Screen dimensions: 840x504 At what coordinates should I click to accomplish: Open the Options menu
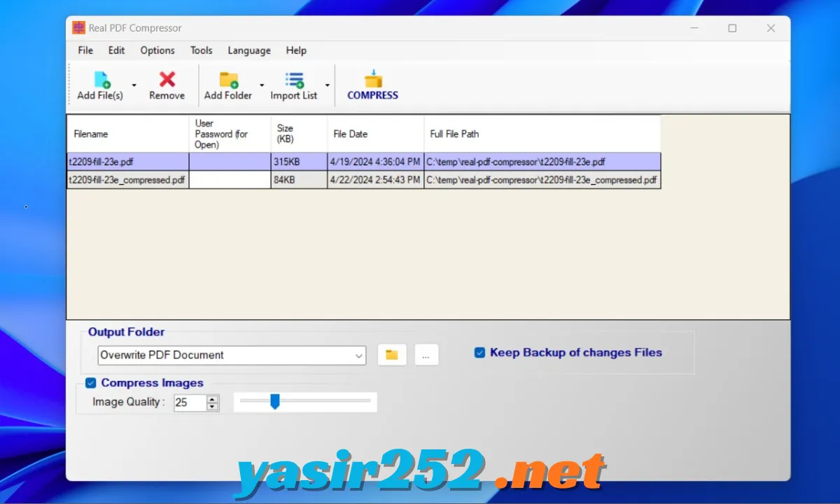coord(157,50)
